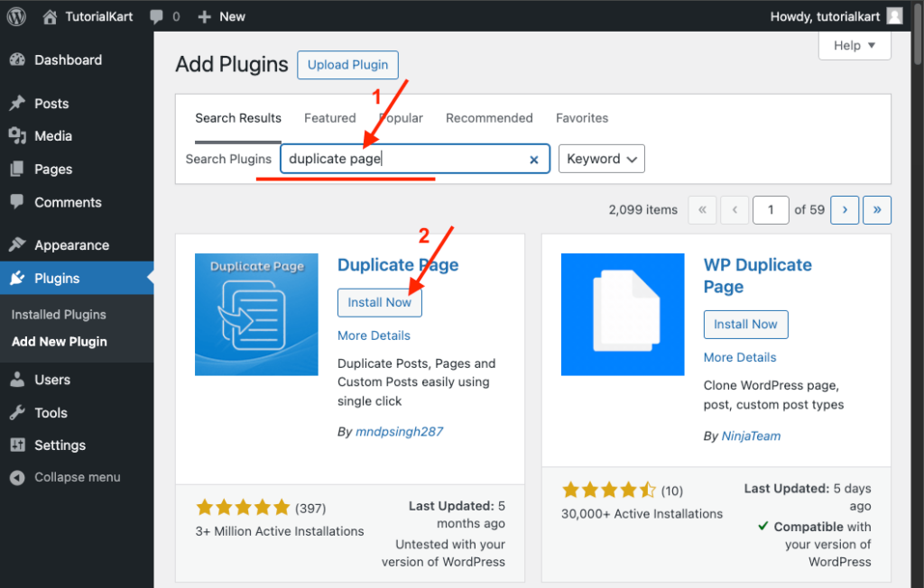Click the Plugins plug icon

click(17, 278)
